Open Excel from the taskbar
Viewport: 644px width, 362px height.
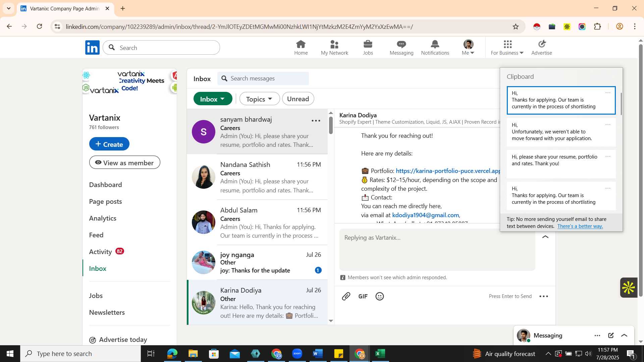coord(380,354)
